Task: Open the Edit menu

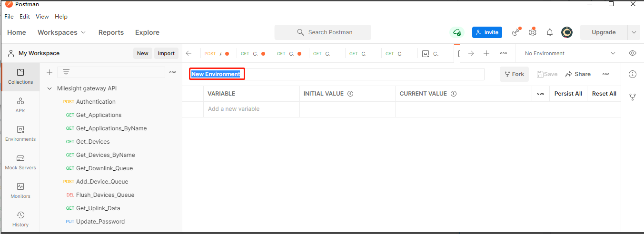Action: (25, 16)
